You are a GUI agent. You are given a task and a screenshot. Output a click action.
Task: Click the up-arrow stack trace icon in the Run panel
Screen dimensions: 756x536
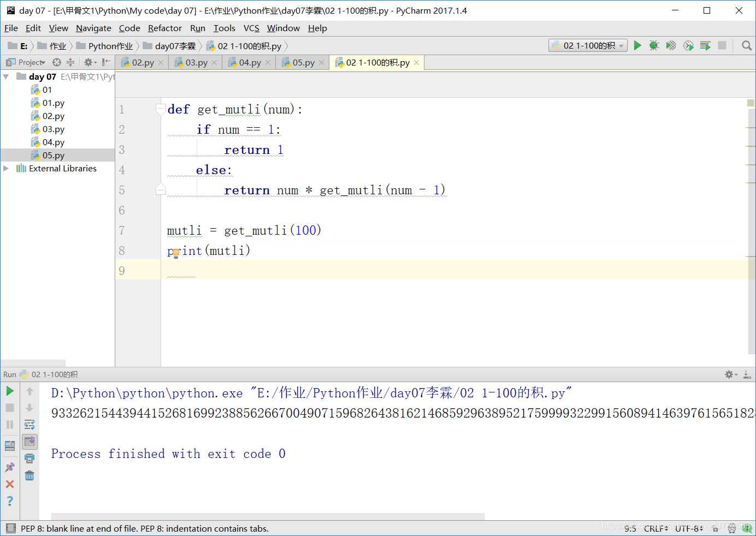pyautogui.click(x=29, y=391)
